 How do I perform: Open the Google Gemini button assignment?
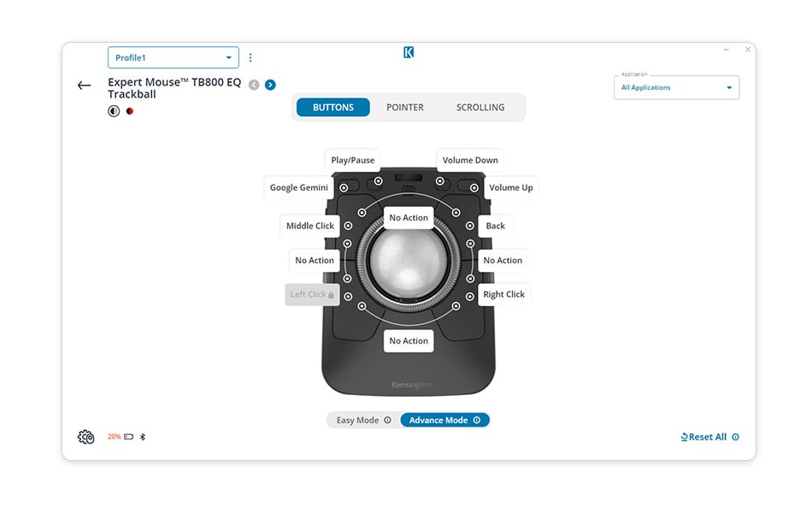(299, 187)
